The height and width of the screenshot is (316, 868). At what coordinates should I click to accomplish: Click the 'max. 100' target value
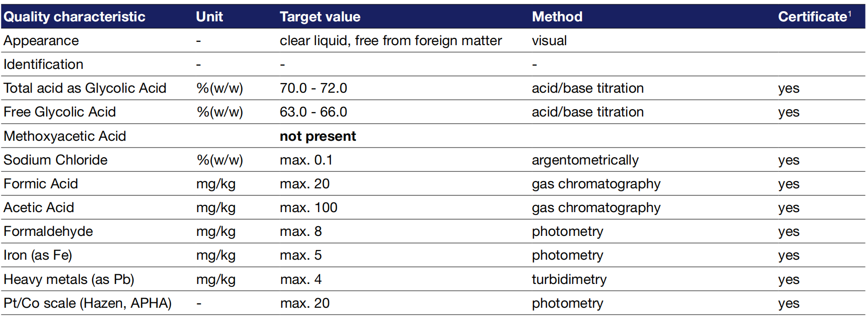tap(308, 208)
